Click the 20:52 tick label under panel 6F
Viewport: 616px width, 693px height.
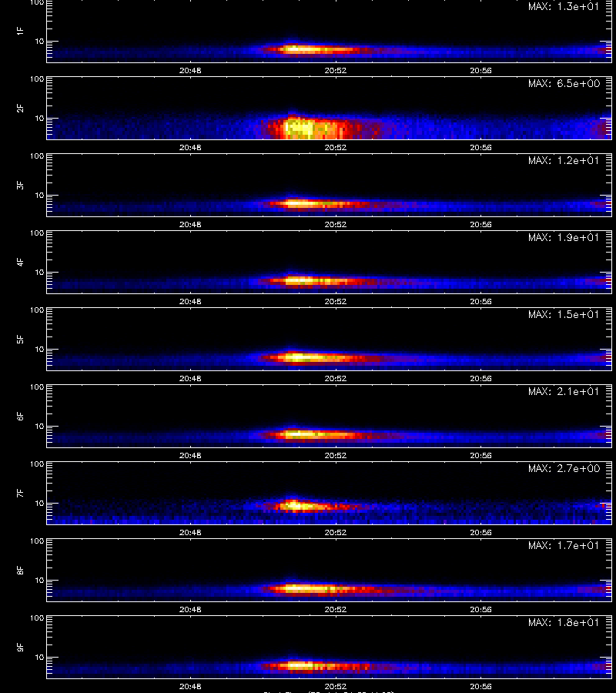336,455
